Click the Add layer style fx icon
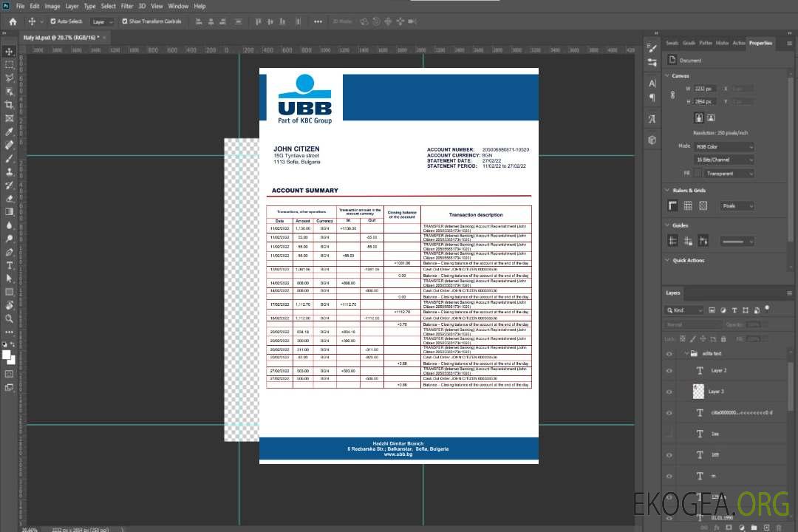Viewport: 798px width, 532px height. pyautogui.click(x=716, y=528)
